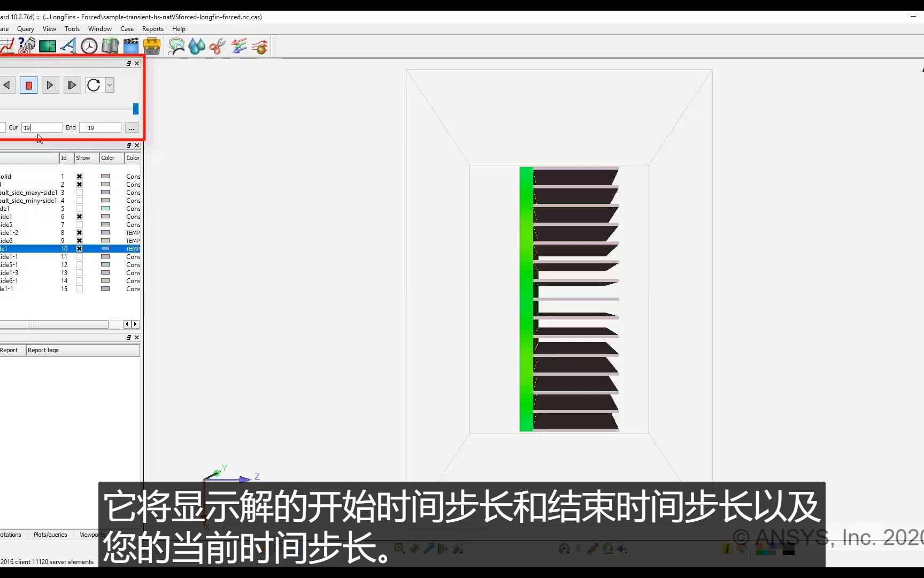Screen dimensions: 924x578
Task: Open the vector arrows feature tool
Action: [238, 46]
